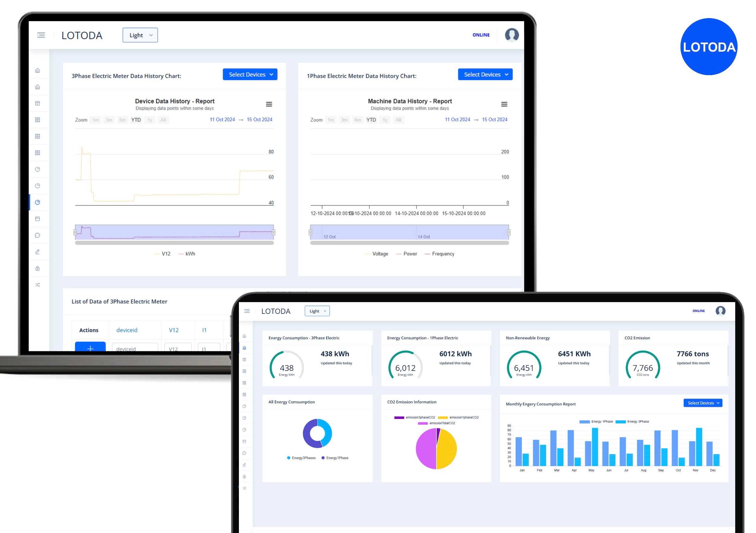
Task: Open the calendar window icon in tablet sidebar
Action: [244, 442]
